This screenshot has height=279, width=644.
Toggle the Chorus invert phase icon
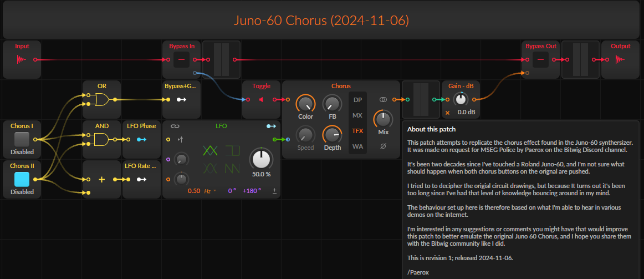click(x=383, y=146)
